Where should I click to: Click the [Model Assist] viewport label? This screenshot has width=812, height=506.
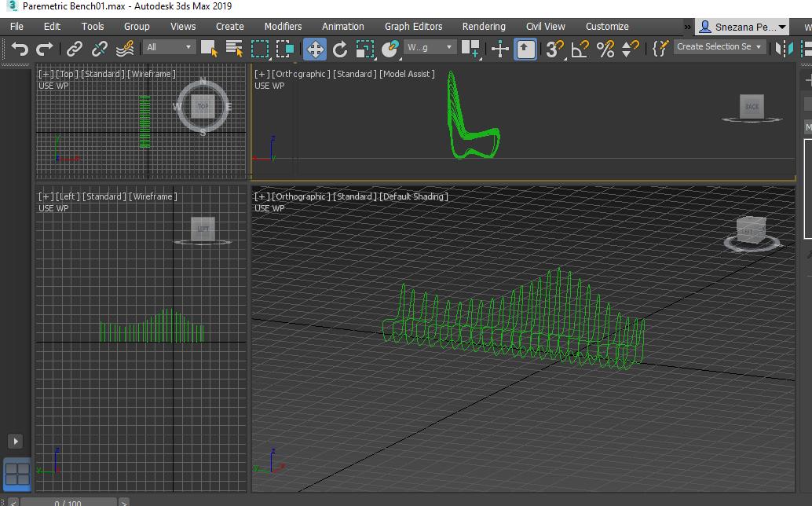(407, 74)
